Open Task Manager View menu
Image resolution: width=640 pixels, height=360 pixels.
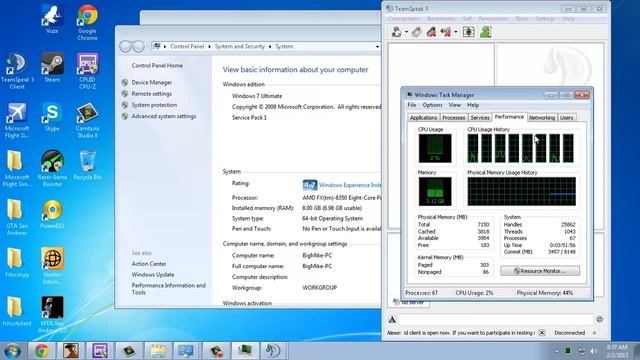455,105
